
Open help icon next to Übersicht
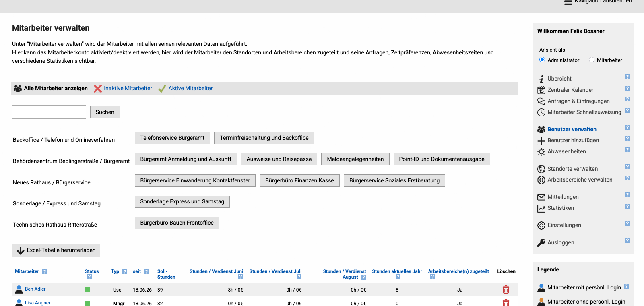coord(627,77)
